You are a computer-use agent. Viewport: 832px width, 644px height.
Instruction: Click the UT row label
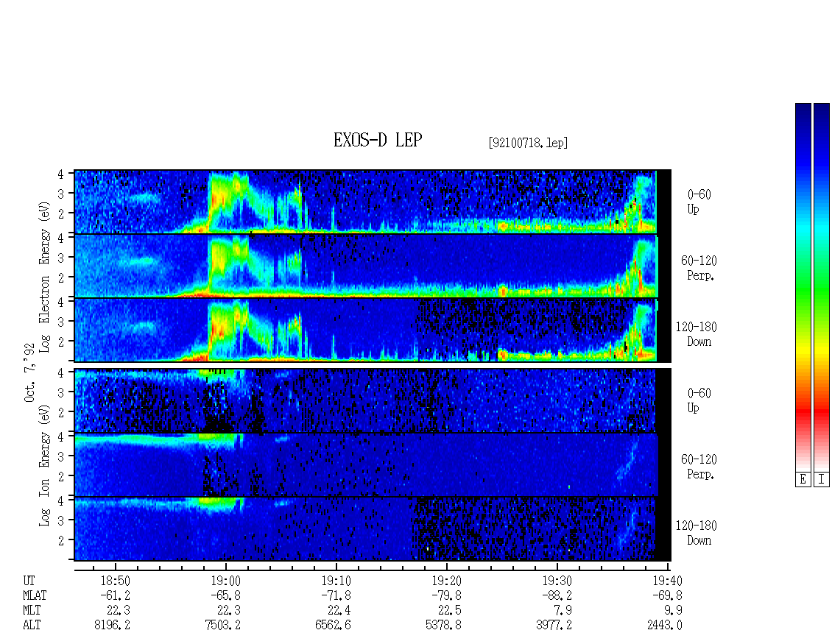pos(29,581)
